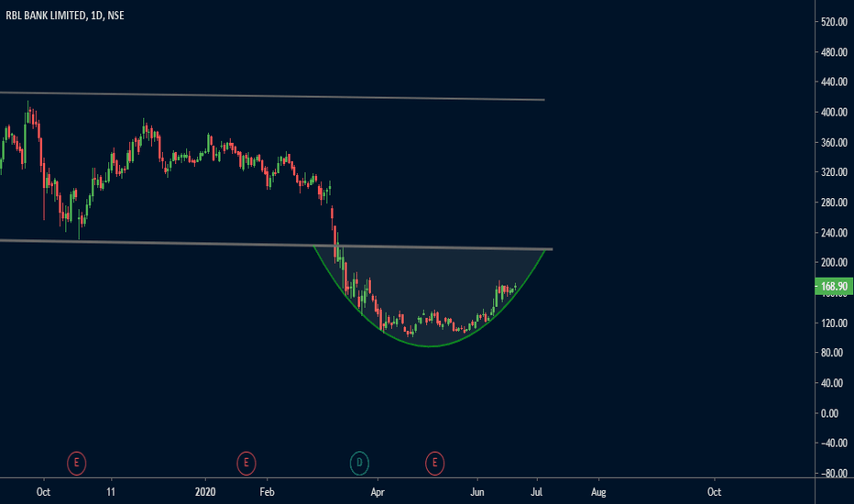Click the first Oct date label
854x504 pixels.
(43, 492)
